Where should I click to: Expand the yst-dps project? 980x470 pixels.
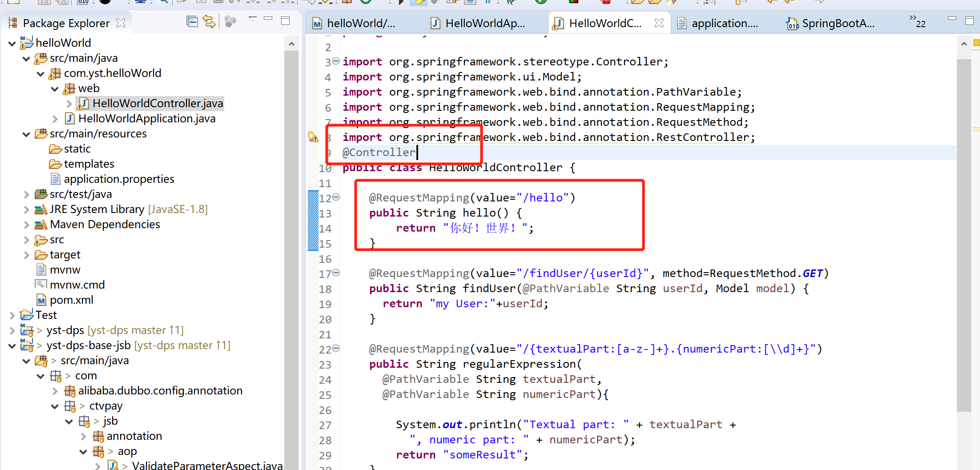(x=12, y=331)
